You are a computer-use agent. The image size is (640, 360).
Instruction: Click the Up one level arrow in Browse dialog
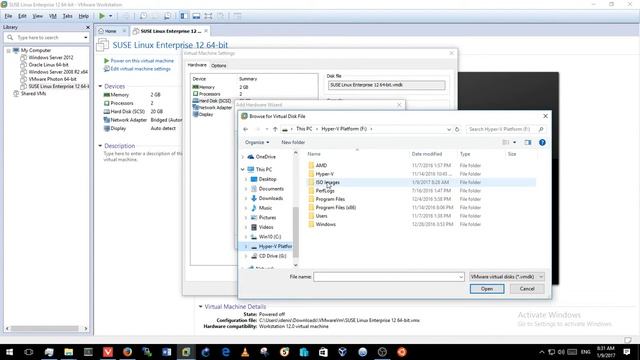[276, 129]
